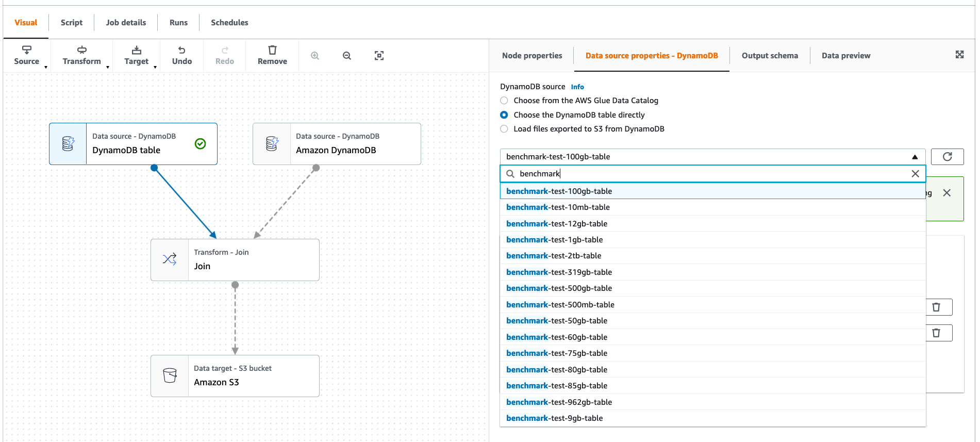Screen dimensions: 980x442
Task: Open the Schedules tab
Action: click(x=229, y=23)
